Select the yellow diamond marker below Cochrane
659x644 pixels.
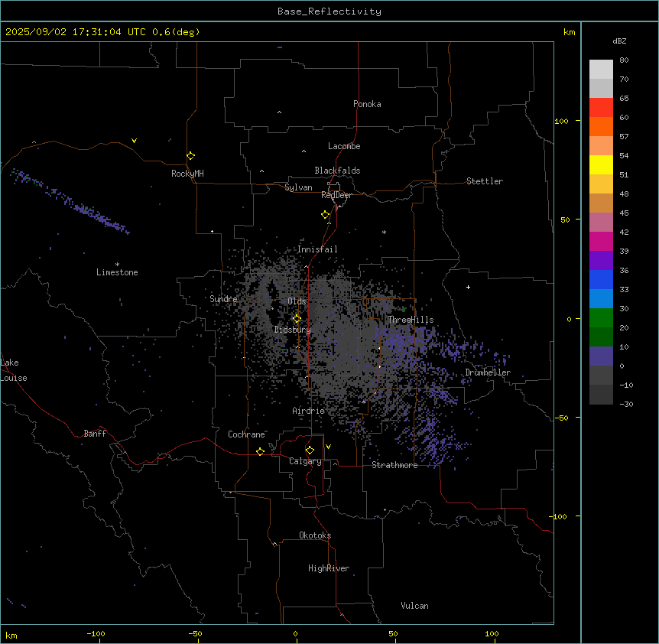pos(260,451)
